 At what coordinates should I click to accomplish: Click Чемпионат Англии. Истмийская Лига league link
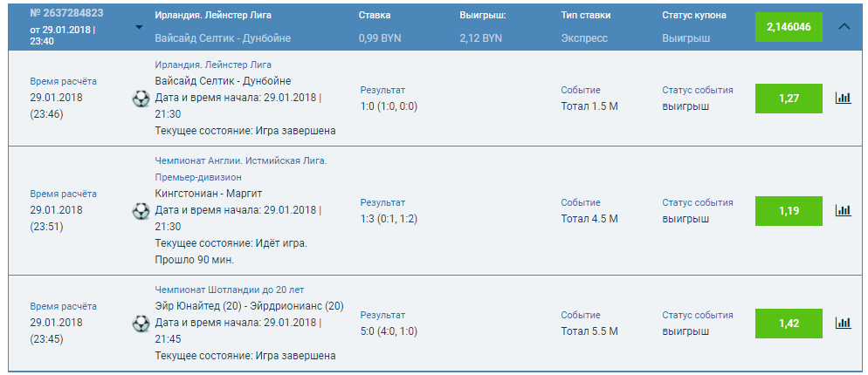coord(240,160)
